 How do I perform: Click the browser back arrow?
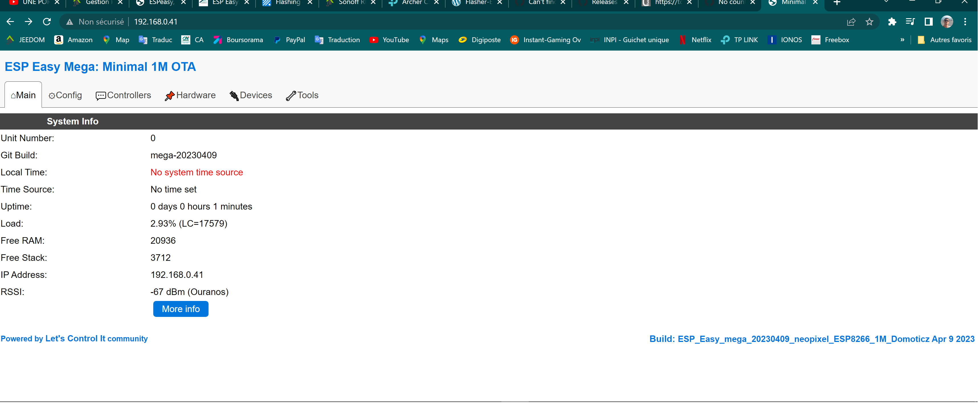click(10, 22)
